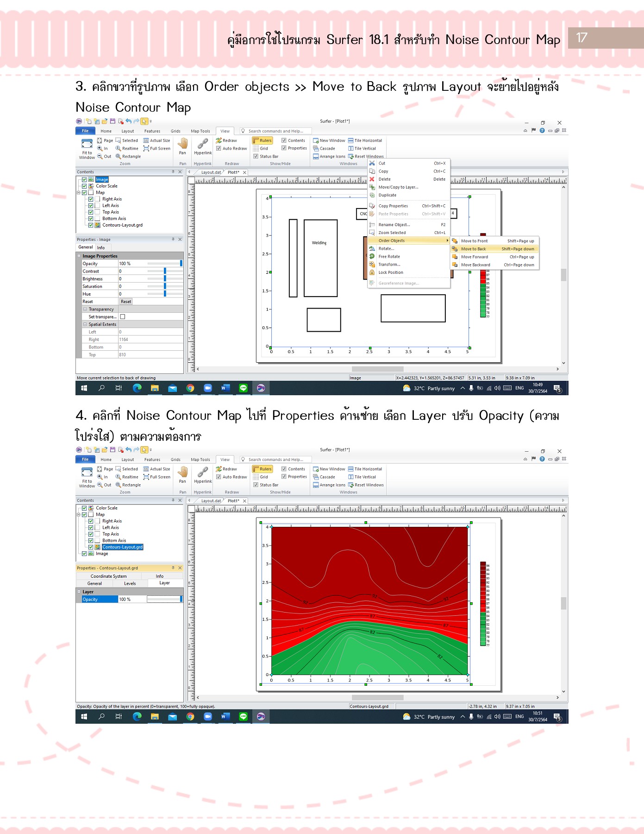644x834 pixels.
Task: Toggle the Set transparent checkbox
Action: click(123, 317)
